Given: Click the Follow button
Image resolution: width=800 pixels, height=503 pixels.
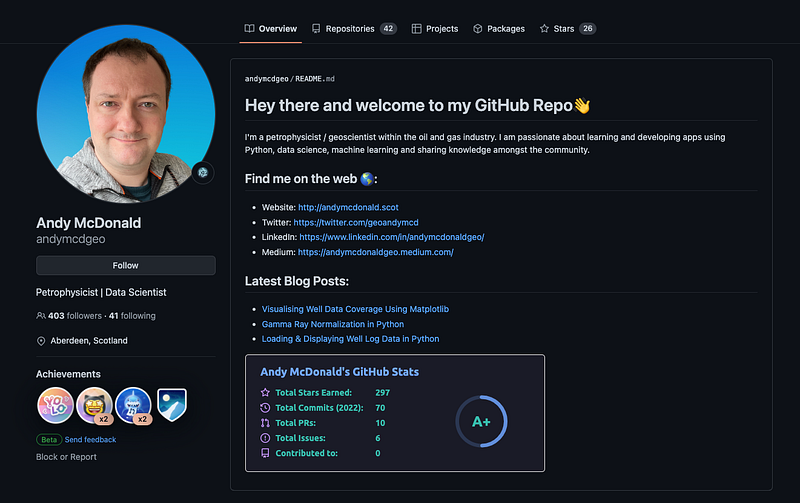Looking at the screenshot, I should coord(126,265).
